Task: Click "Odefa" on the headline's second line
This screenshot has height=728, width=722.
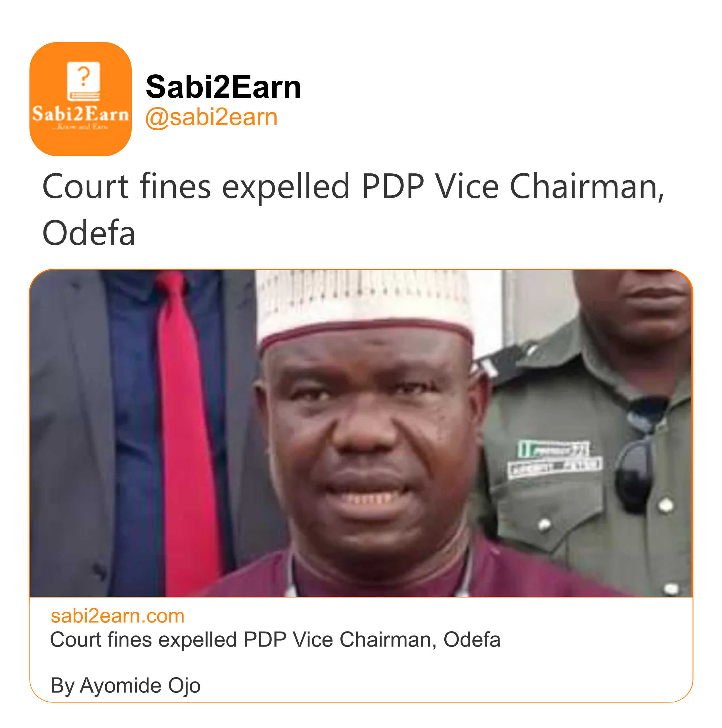Action: pos(89,233)
